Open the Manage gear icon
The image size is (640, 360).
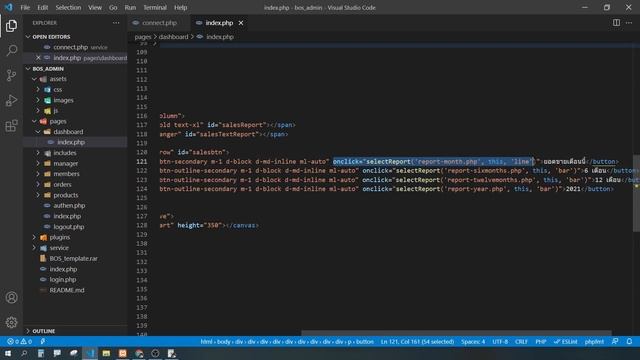(x=11, y=322)
